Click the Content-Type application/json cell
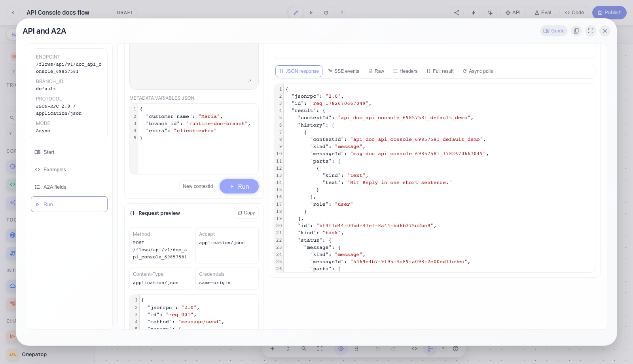This screenshot has width=633, height=364. pyautogui.click(x=161, y=279)
